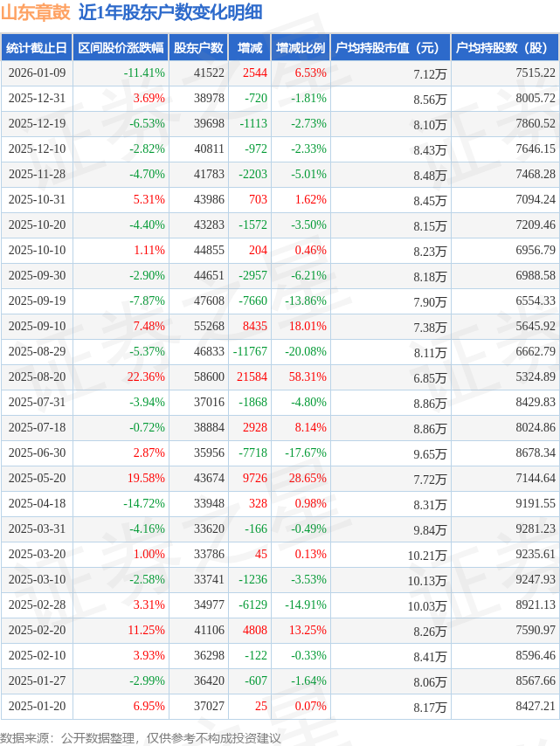This screenshot has width=560, height=746.
Task: Click the 10.21万 average holding value cell
Action: [x=426, y=556]
